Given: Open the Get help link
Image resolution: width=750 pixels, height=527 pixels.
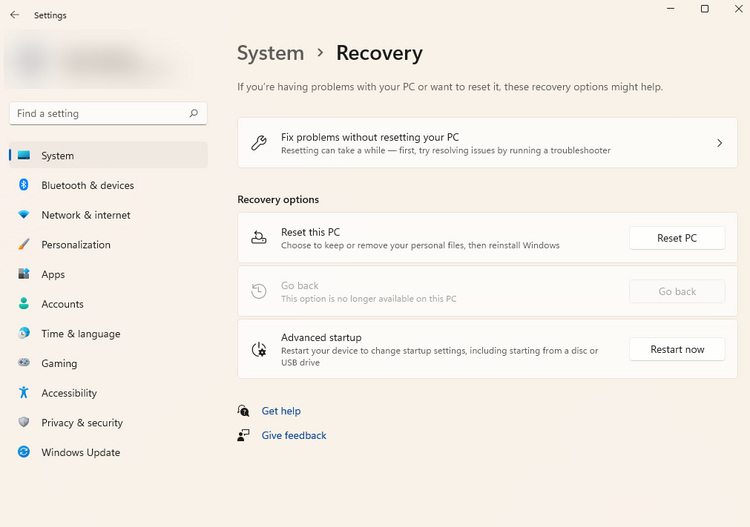Looking at the screenshot, I should [281, 411].
